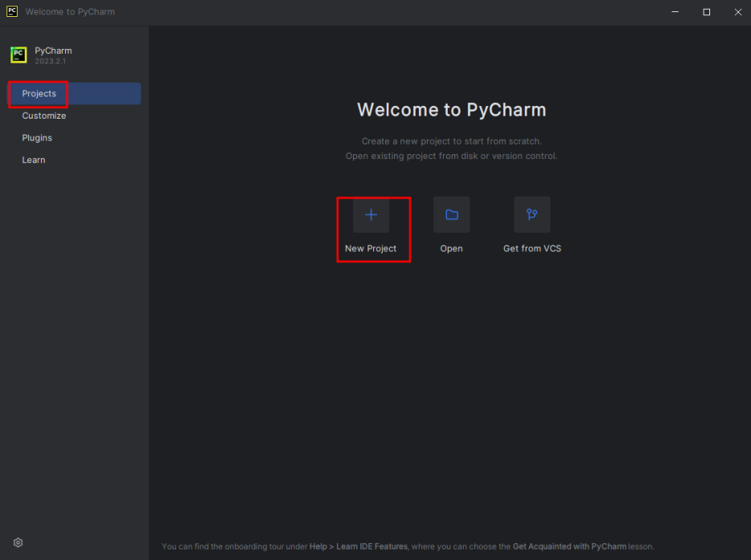This screenshot has width=751, height=560.
Task: Click the PyCharm logo in the sidebar
Action: pyautogui.click(x=18, y=55)
